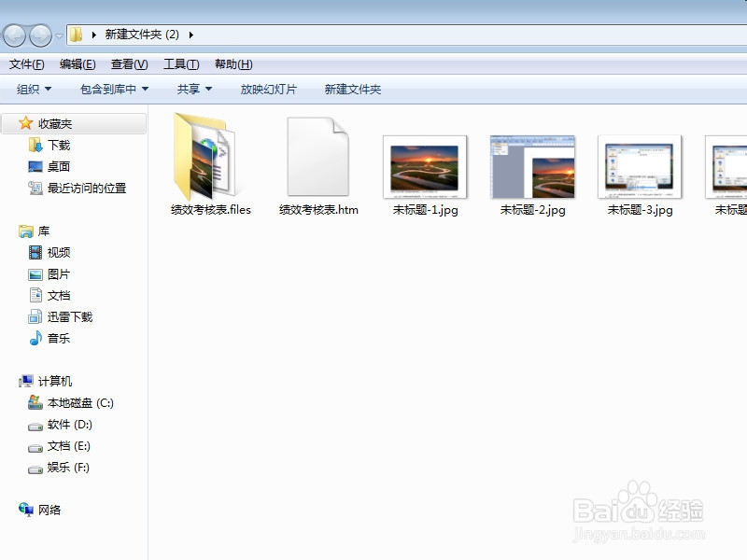This screenshot has width=747, height=560.
Task: Click the 计算机 computer icon
Action: click(26, 381)
